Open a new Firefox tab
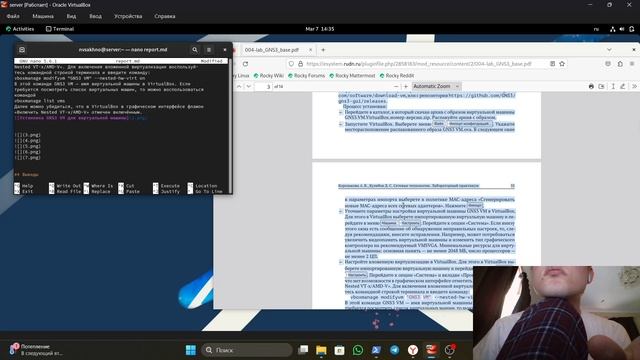The height and width of the screenshot is (360, 640). point(323,50)
